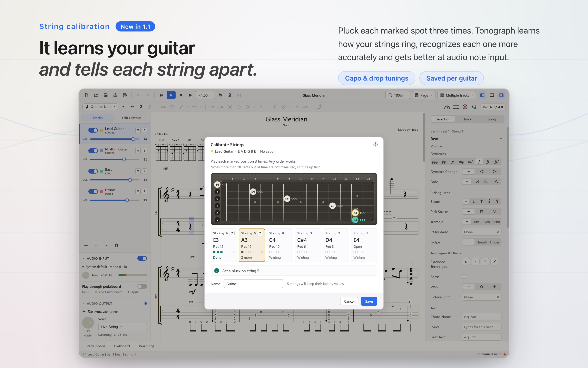Turn off the Audio Input switch
588x368 pixels.
point(142,258)
